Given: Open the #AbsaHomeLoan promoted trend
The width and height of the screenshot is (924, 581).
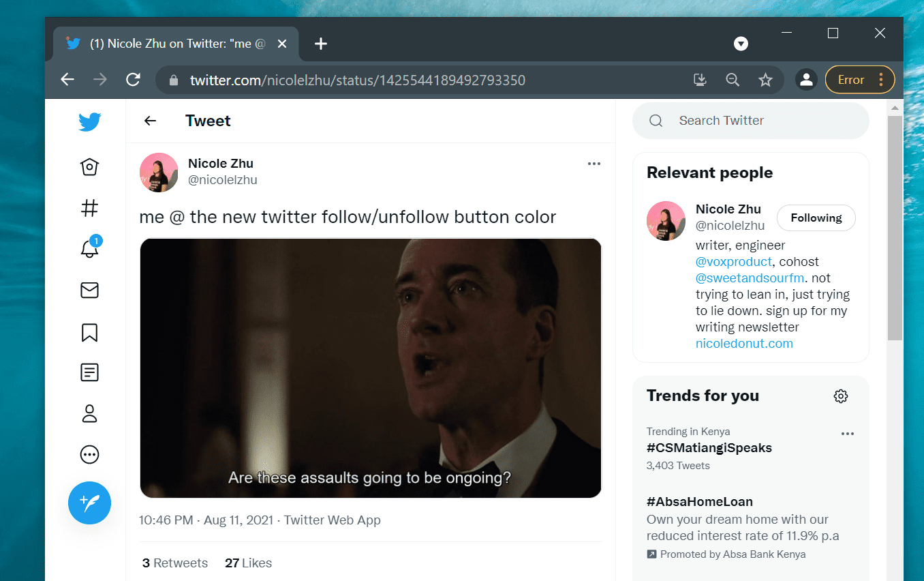Looking at the screenshot, I should coord(700,502).
